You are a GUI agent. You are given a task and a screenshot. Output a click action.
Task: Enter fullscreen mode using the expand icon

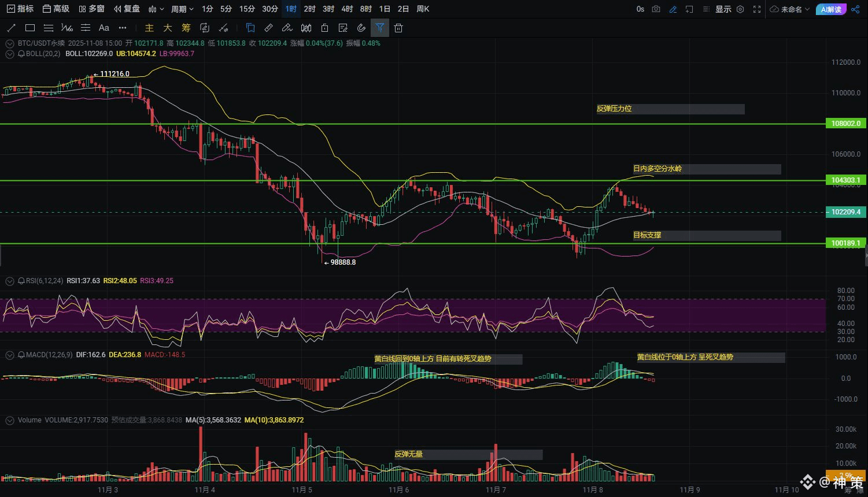click(x=757, y=9)
